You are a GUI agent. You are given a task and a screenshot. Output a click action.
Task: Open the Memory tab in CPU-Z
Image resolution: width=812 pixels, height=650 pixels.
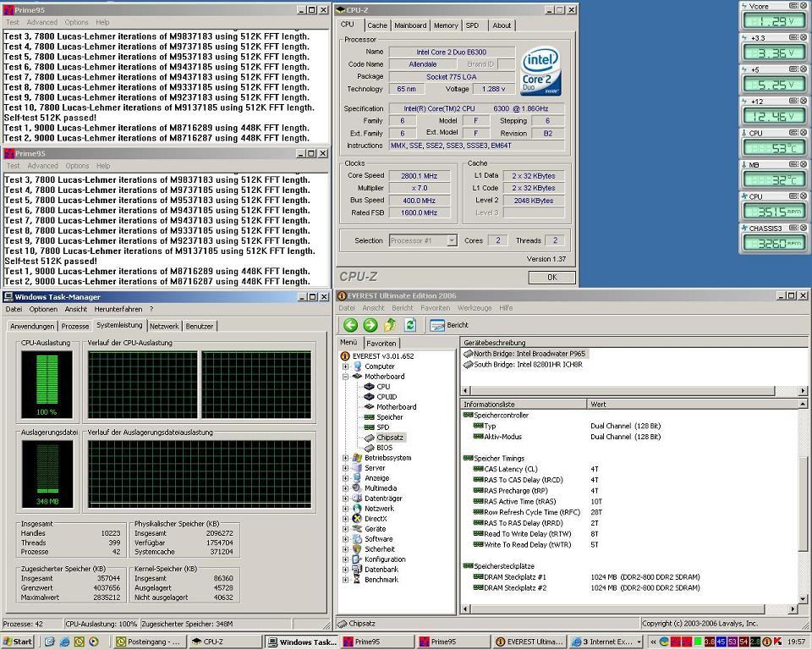click(x=446, y=25)
